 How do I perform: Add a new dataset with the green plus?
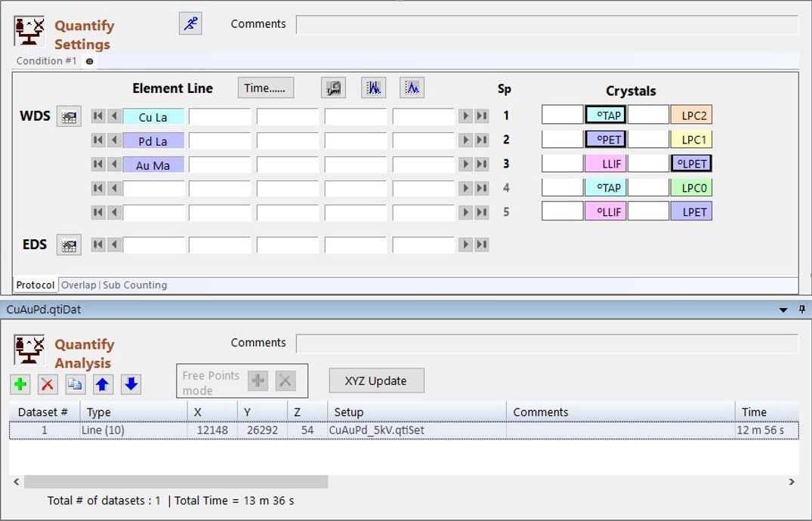point(20,384)
